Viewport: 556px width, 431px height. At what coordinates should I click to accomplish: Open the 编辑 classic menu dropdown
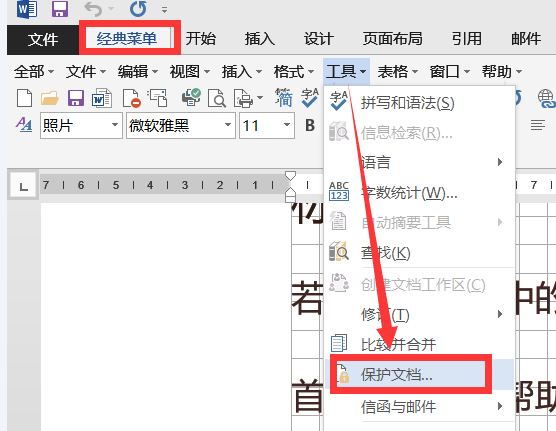click(138, 72)
